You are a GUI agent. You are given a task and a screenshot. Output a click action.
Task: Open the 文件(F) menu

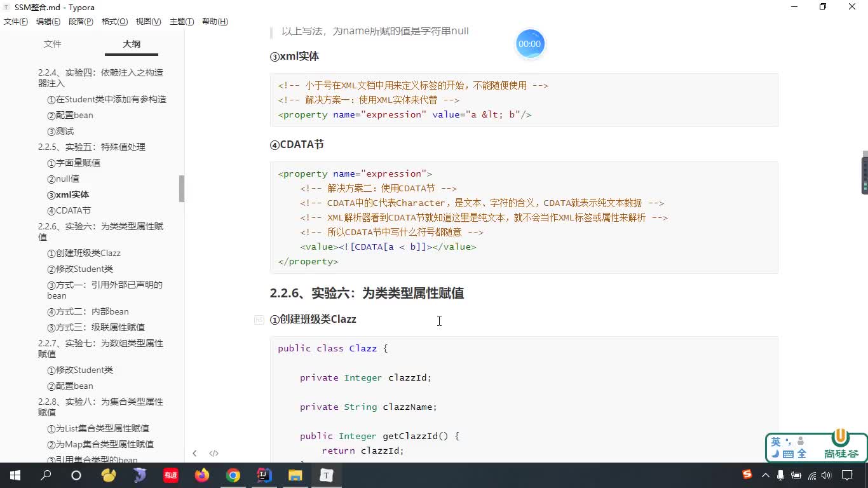16,22
